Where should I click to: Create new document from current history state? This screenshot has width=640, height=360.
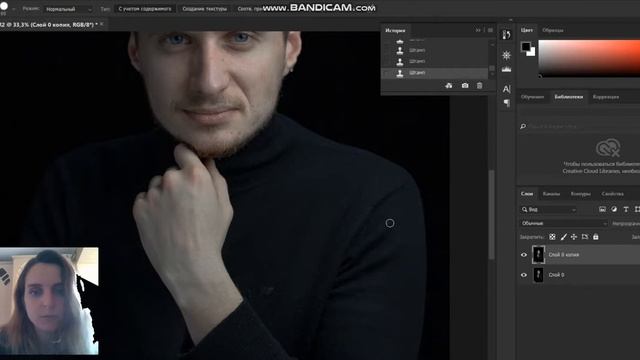coord(449,85)
